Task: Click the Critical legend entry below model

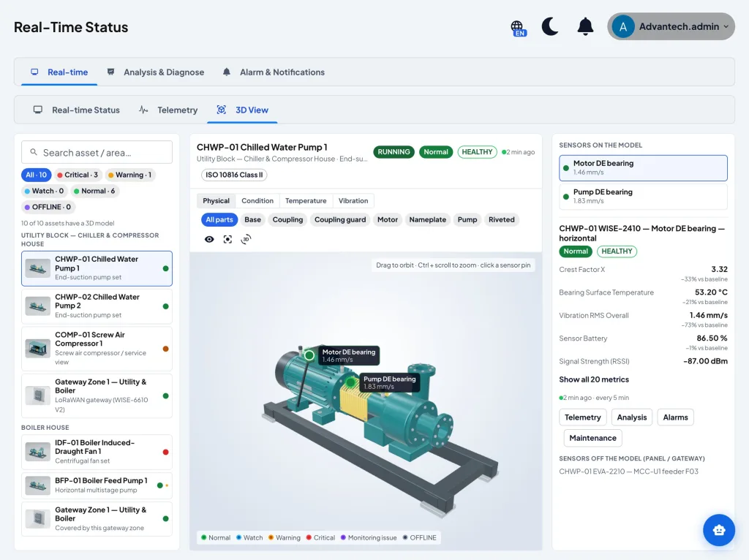Action: 320,537
